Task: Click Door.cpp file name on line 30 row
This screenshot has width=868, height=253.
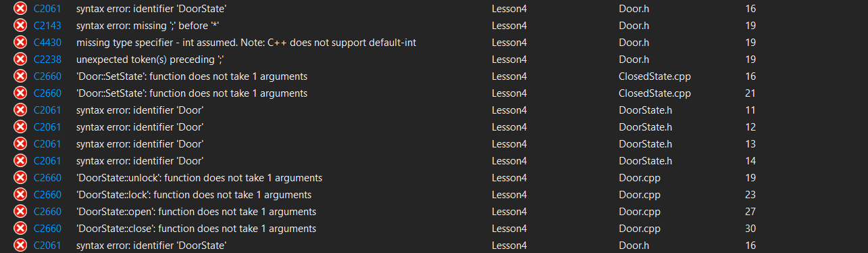Action: pyautogui.click(x=640, y=229)
